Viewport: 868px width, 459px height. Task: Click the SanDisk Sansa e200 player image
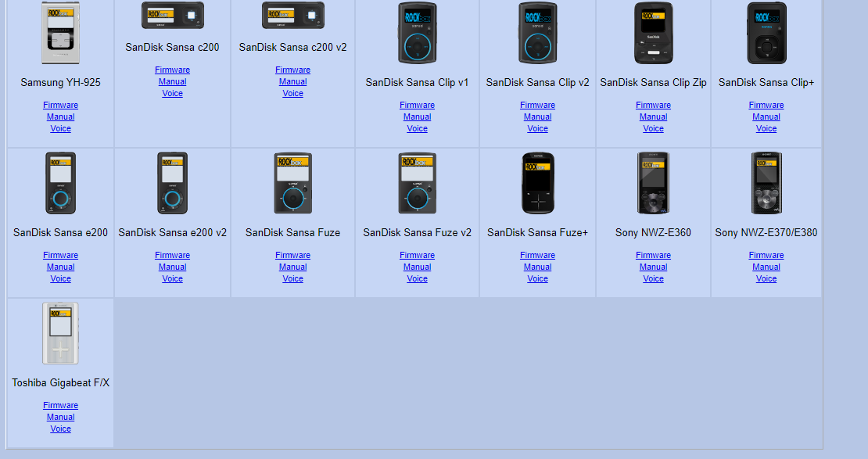[x=60, y=183]
